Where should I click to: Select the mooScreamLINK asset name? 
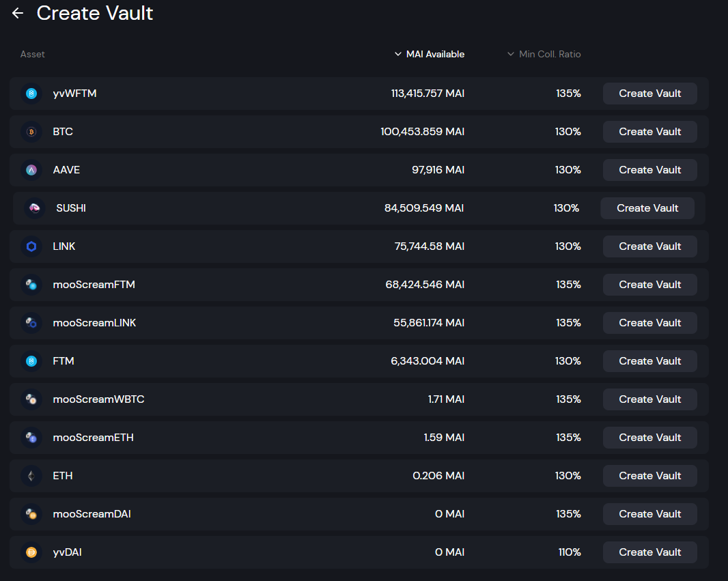(x=94, y=323)
